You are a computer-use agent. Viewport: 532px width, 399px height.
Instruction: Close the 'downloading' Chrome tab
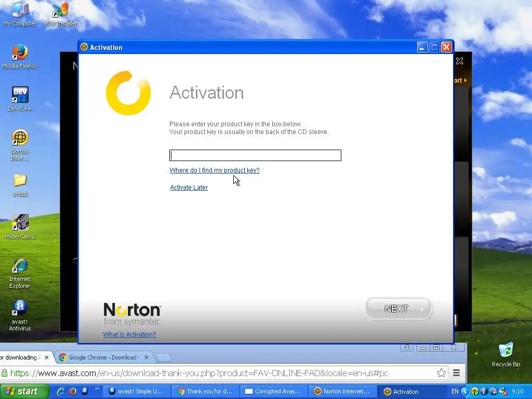click(x=47, y=357)
